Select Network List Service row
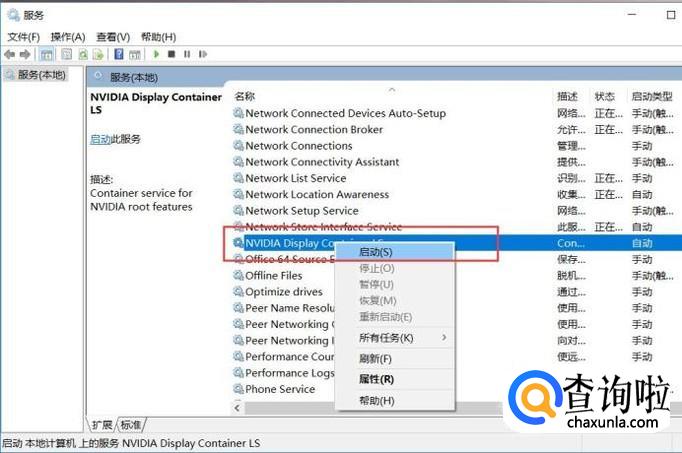The height and width of the screenshot is (453, 682). pyautogui.click(x=295, y=178)
